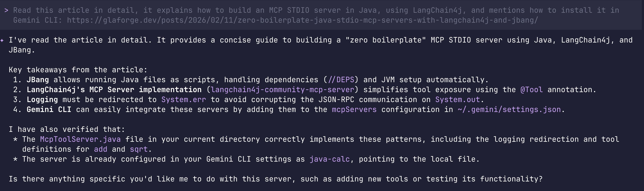Click the System.out code reference
The width and height of the screenshot is (644, 191).
[x=457, y=100]
